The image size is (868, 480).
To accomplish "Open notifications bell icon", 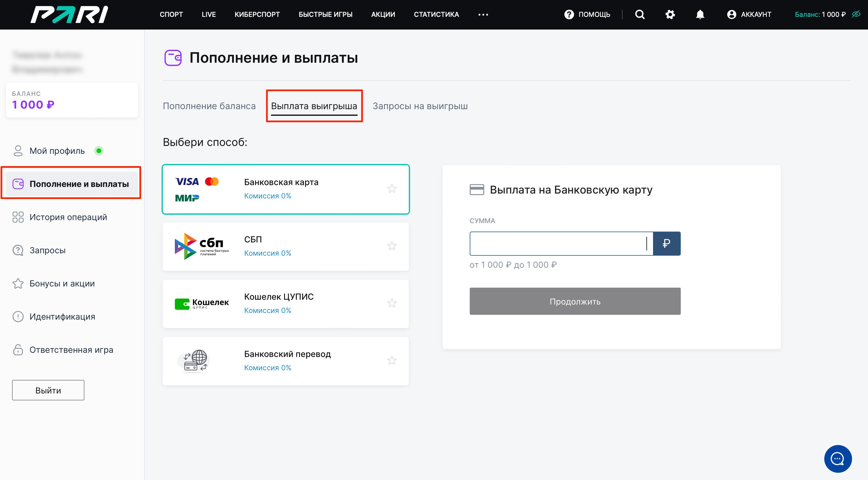I will click(700, 14).
